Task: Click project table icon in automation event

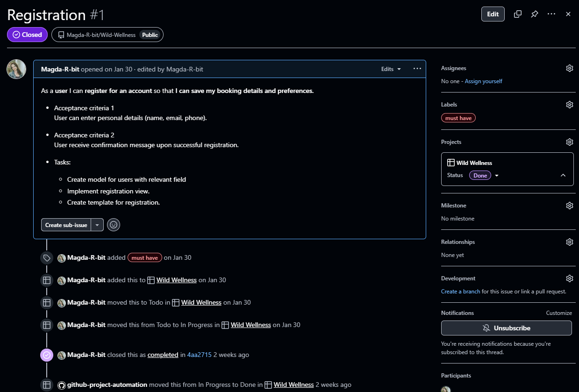Action: (268, 385)
